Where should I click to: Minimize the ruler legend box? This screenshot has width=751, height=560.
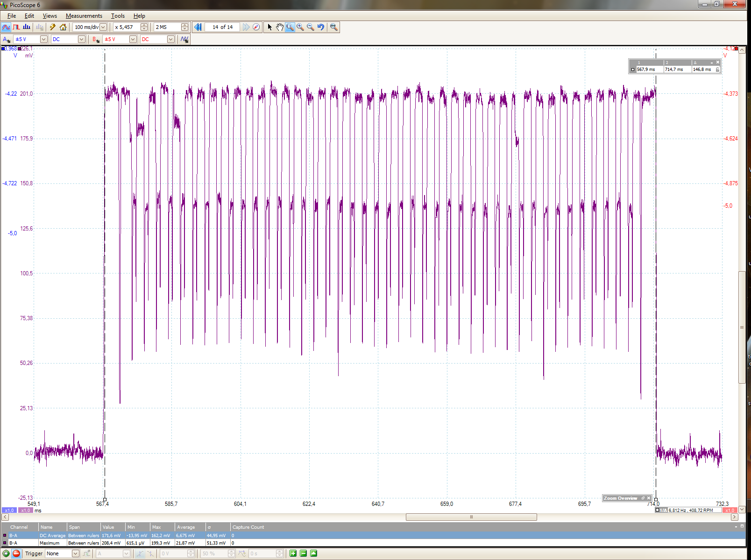[x=712, y=62]
